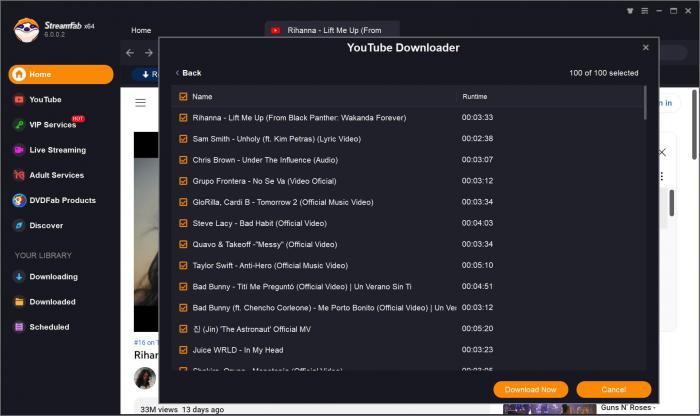Click the app main menu icon
The image size is (700, 416).
pos(644,11)
